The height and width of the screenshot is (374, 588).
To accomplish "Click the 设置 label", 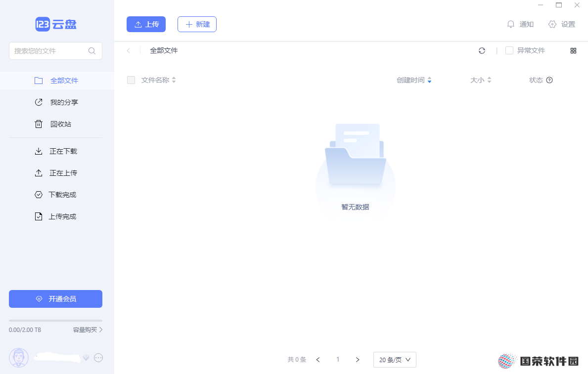I will [x=568, y=24].
